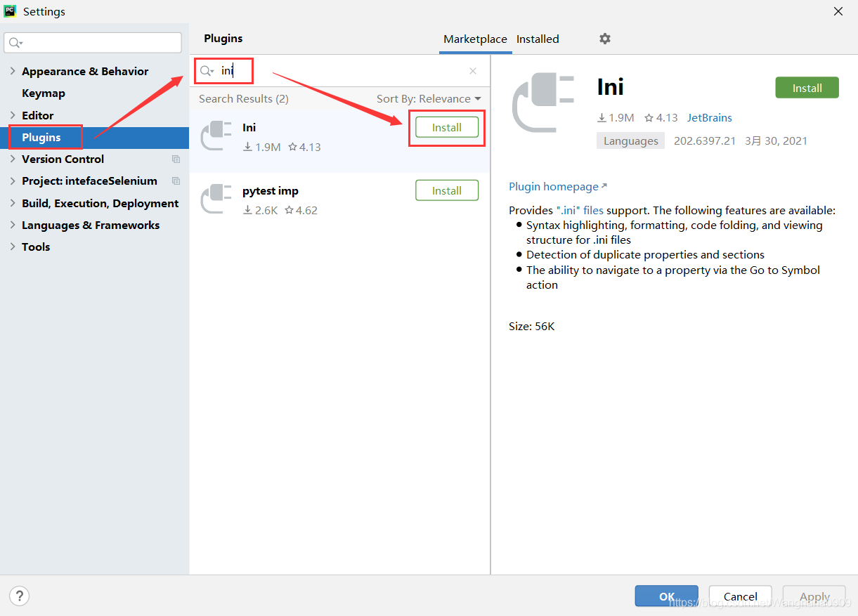
Task: Click the Search Results (2) label
Action: point(244,99)
